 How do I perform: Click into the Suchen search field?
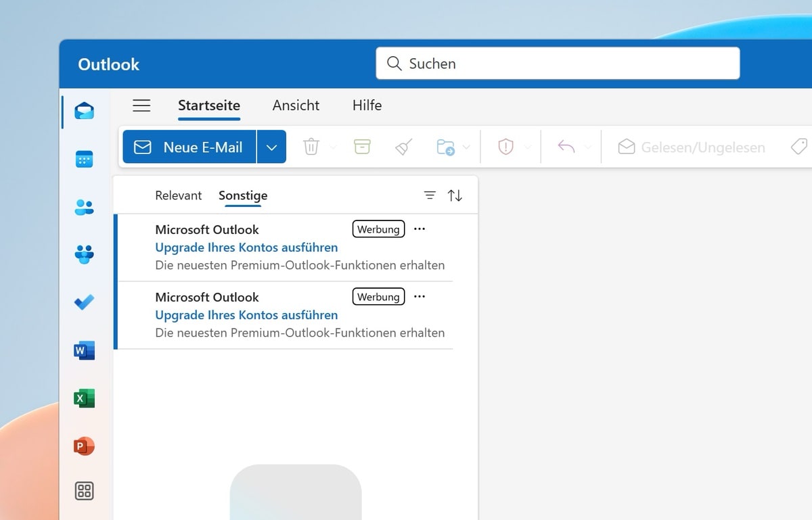(558, 64)
